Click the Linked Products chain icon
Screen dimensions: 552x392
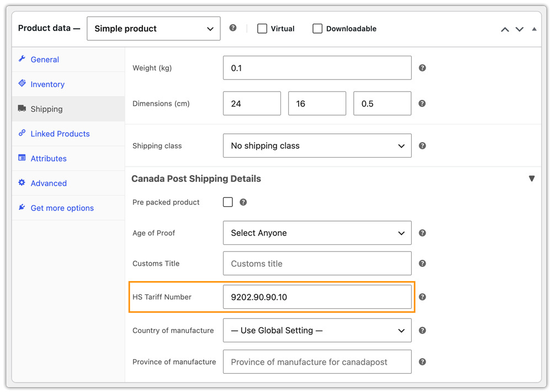(22, 133)
